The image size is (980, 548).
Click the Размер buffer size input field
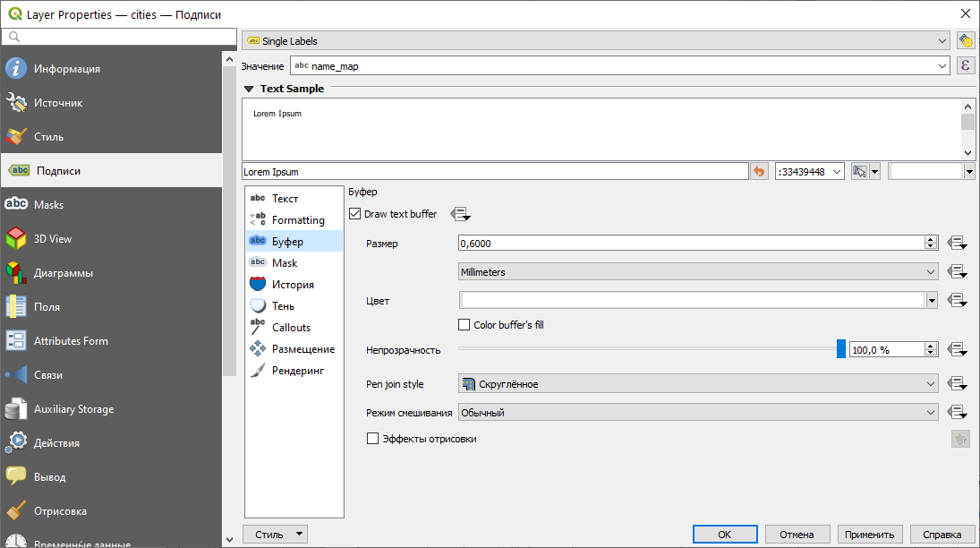pos(689,244)
